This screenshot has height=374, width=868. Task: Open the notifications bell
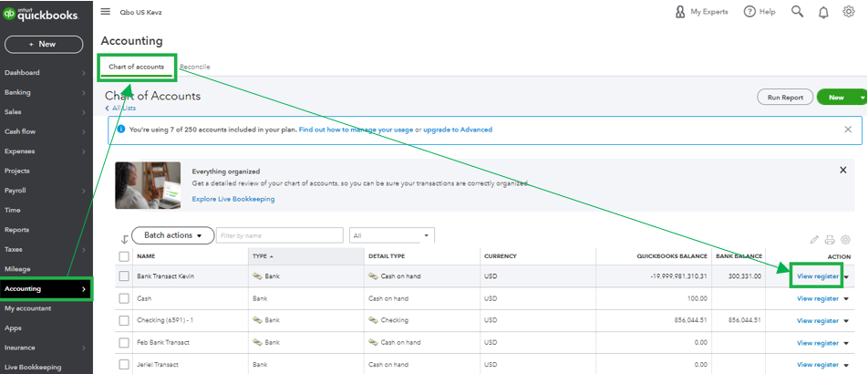823,12
